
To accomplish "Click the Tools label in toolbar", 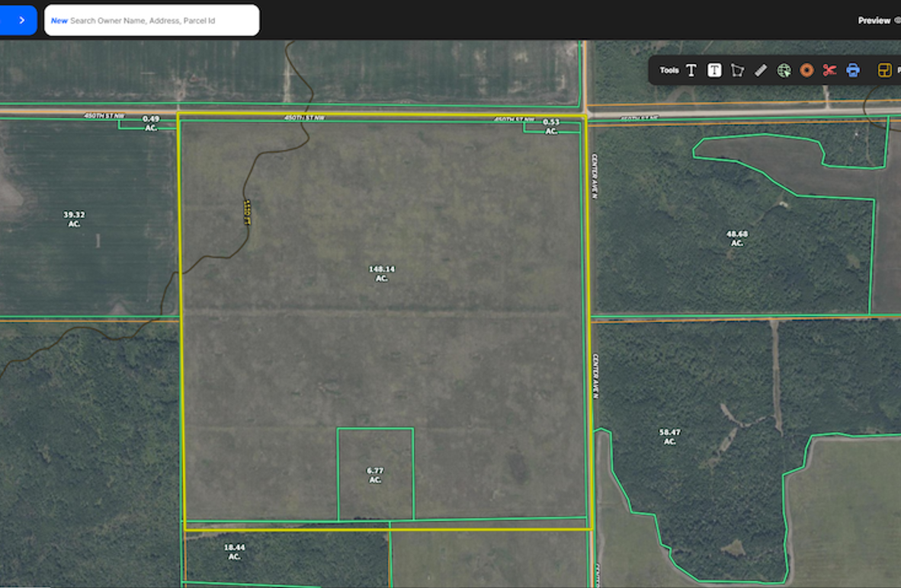I will tap(669, 70).
